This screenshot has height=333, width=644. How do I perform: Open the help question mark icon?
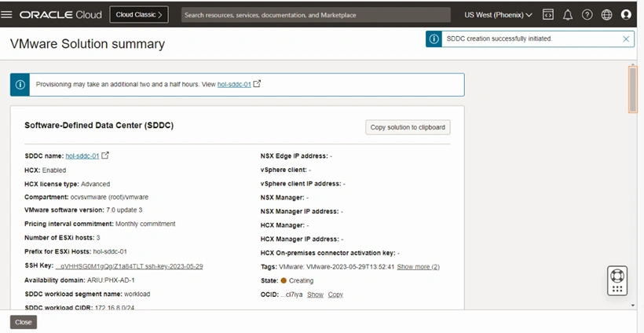(x=587, y=15)
